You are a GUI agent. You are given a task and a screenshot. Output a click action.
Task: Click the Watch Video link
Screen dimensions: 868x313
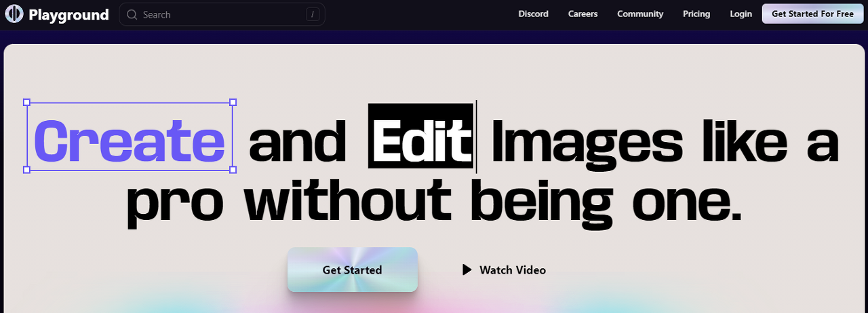pyautogui.click(x=512, y=270)
